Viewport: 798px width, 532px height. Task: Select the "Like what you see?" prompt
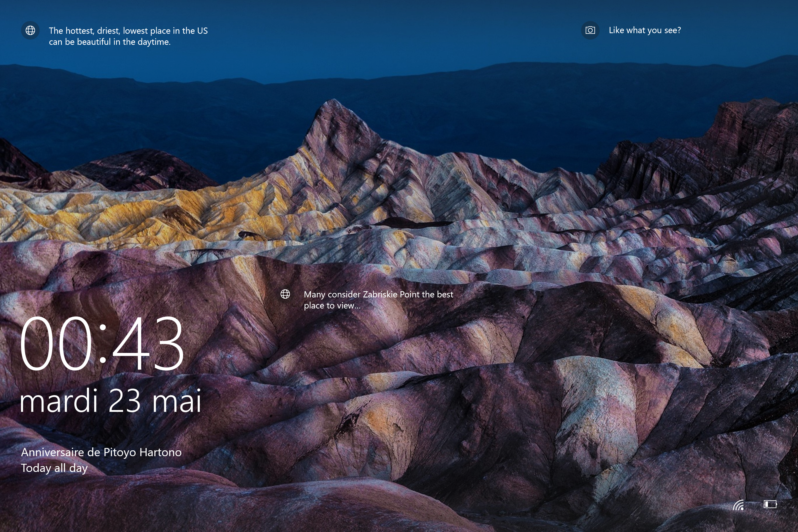(644, 31)
